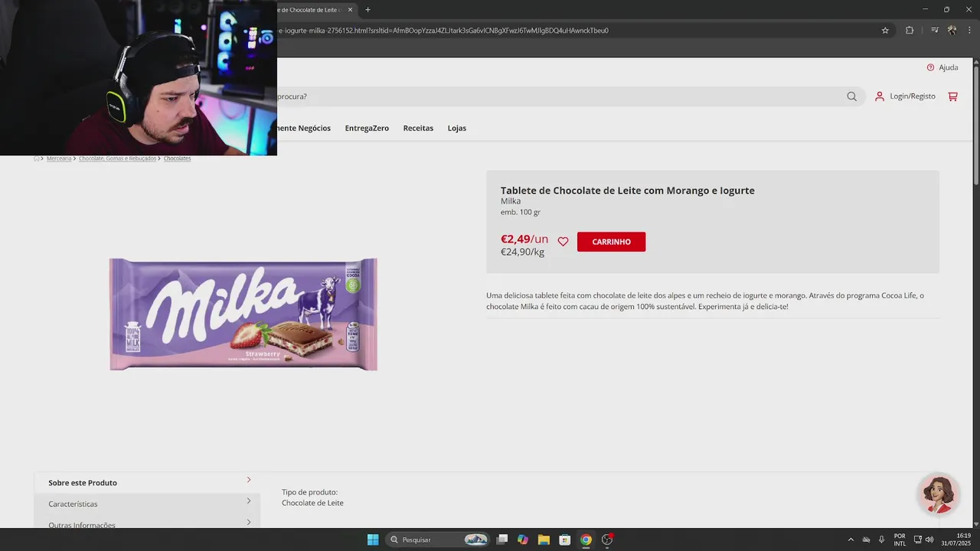Open the Lojas menu item
The height and width of the screenshot is (551, 980).
click(457, 129)
